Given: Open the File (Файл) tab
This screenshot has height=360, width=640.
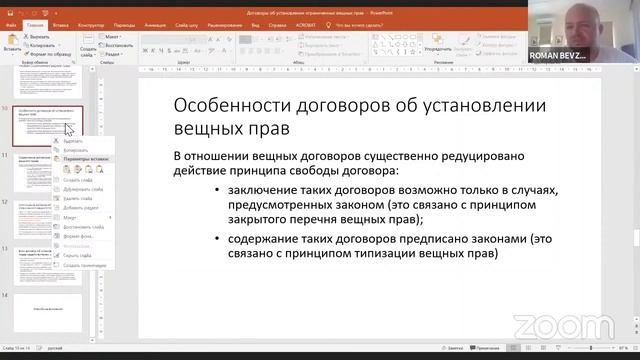Looking at the screenshot, I should (11, 25).
